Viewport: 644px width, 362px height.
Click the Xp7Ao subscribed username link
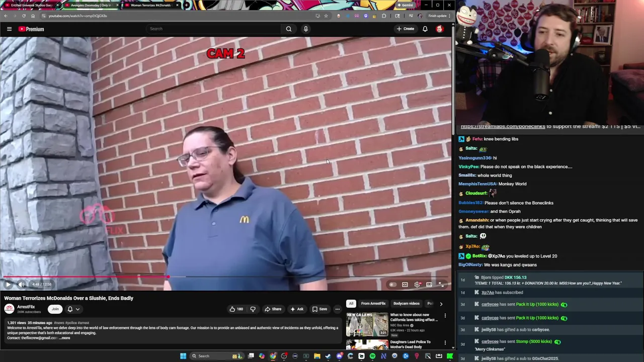tap(488, 293)
